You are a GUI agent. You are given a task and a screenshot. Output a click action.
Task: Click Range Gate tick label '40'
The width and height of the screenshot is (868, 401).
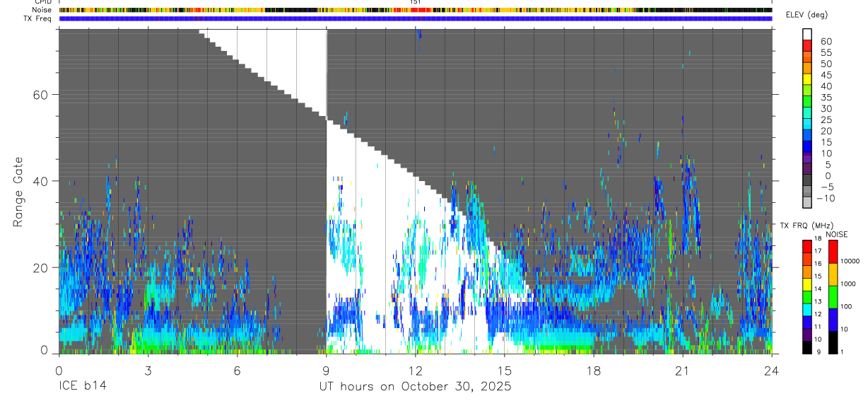pyautogui.click(x=42, y=181)
